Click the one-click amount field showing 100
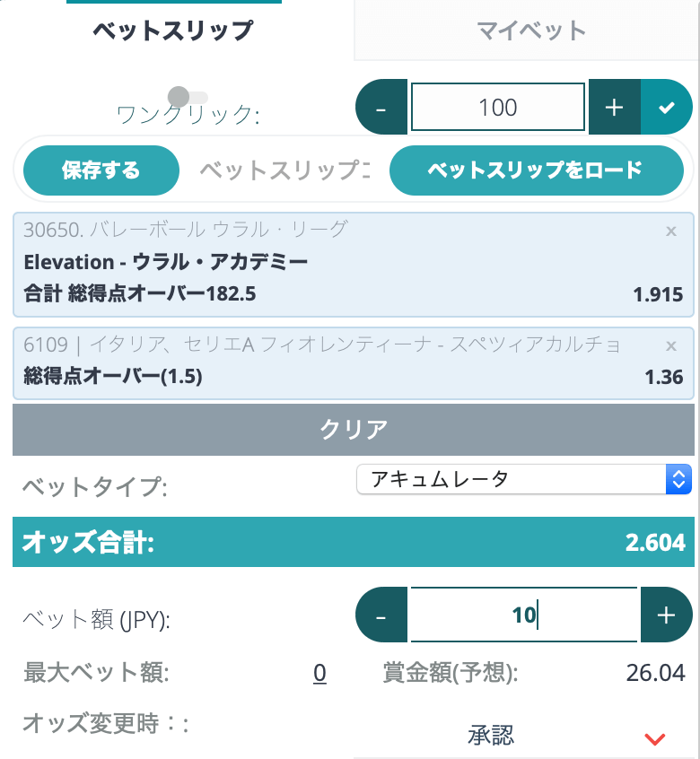Image resolution: width=700 pixels, height=759 pixels. [x=498, y=109]
